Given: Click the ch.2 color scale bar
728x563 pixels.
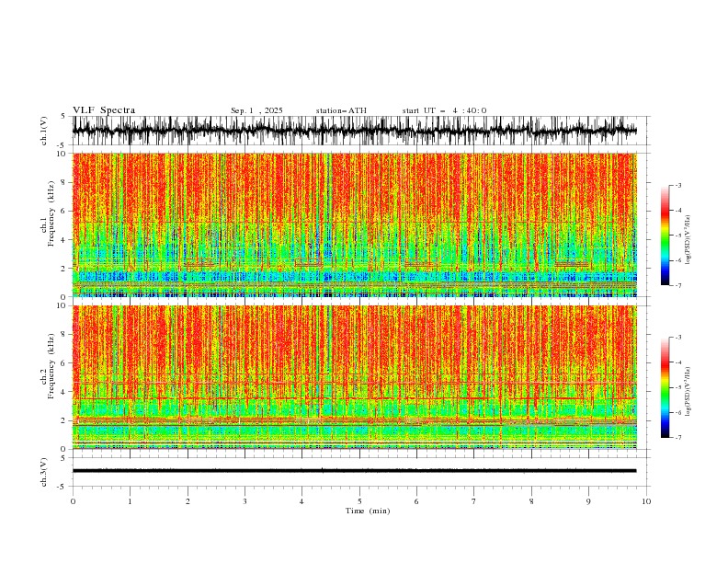Looking at the screenshot, I should (x=665, y=387).
